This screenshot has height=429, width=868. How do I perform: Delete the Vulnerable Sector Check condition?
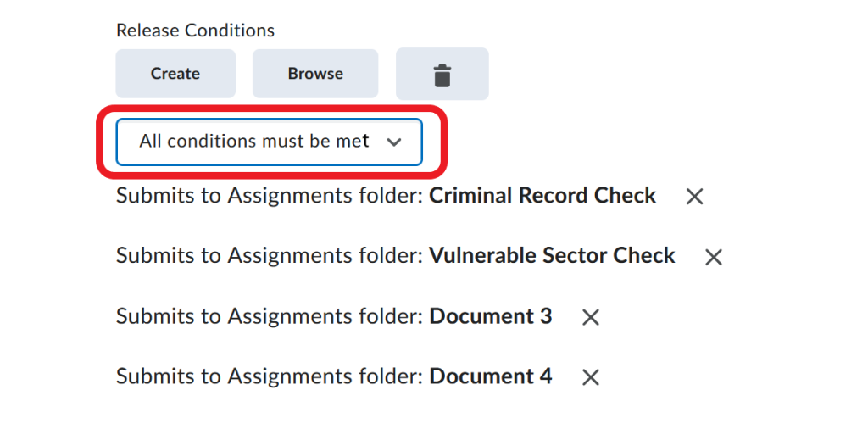tap(714, 257)
